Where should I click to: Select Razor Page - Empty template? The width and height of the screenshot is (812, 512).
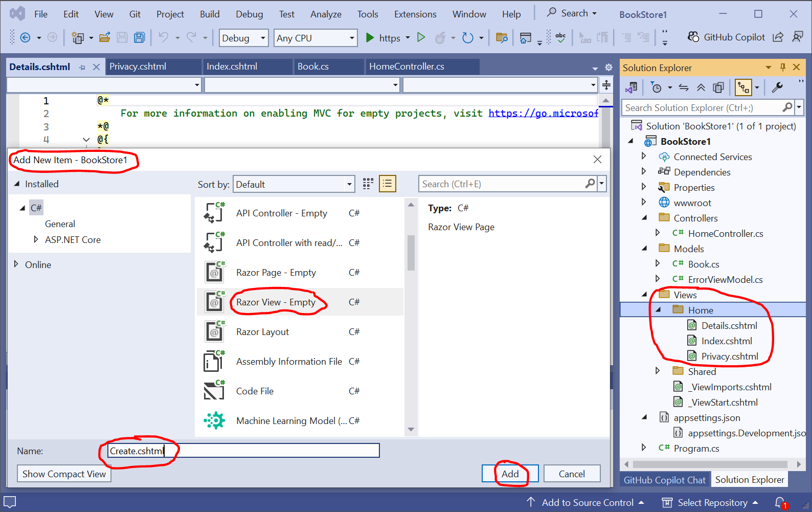[x=300, y=273]
